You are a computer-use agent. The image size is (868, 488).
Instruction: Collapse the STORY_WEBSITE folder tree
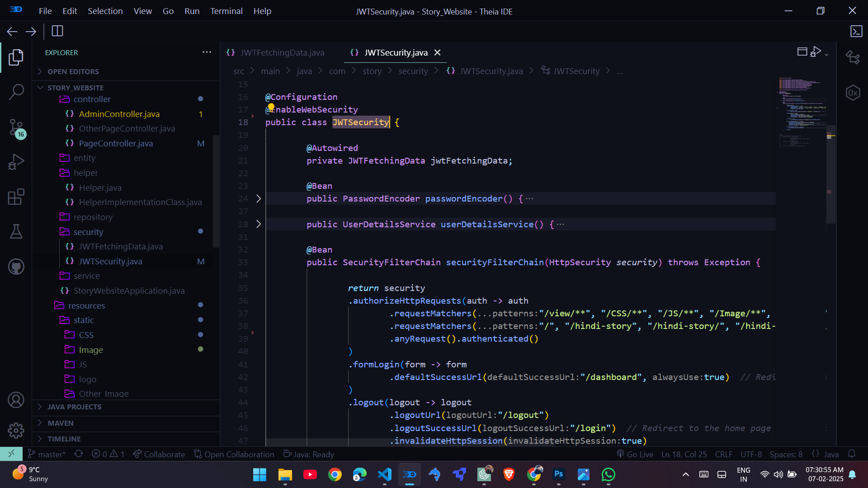pos(41,87)
